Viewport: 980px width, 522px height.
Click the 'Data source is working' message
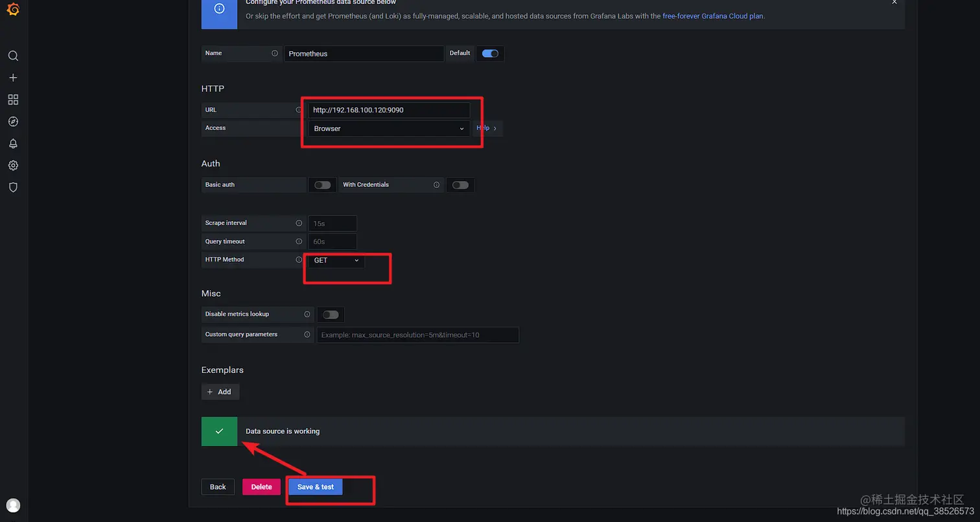pos(283,431)
